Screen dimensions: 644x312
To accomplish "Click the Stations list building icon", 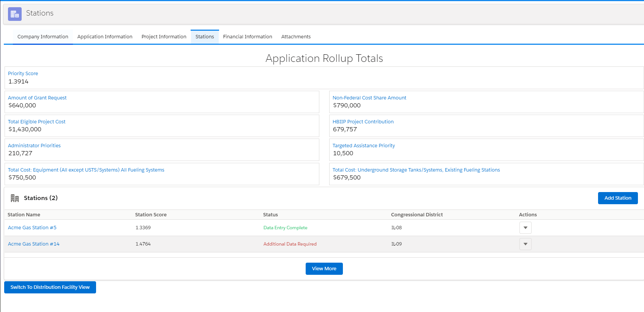I will (15, 198).
